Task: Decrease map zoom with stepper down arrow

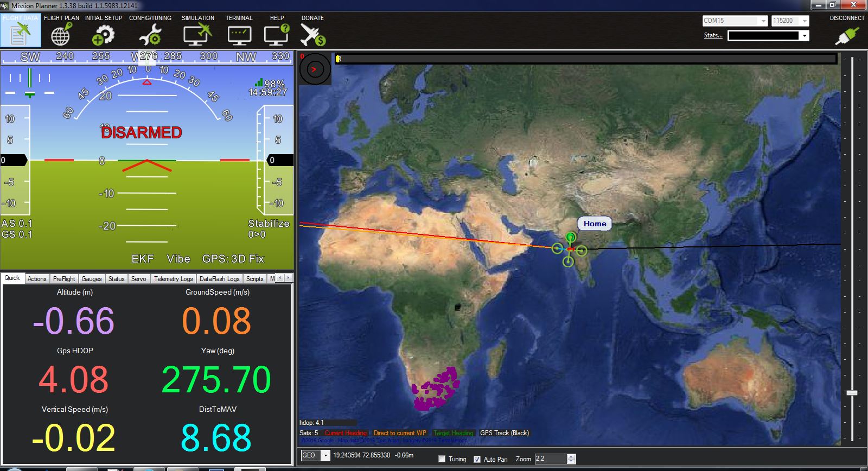Action: pyautogui.click(x=571, y=461)
